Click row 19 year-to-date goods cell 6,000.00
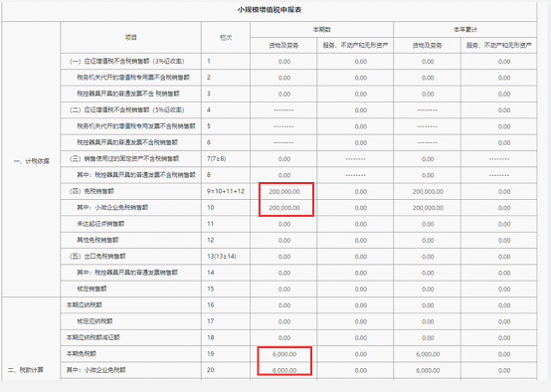The height and width of the screenshot is (392, 551). 428,354
